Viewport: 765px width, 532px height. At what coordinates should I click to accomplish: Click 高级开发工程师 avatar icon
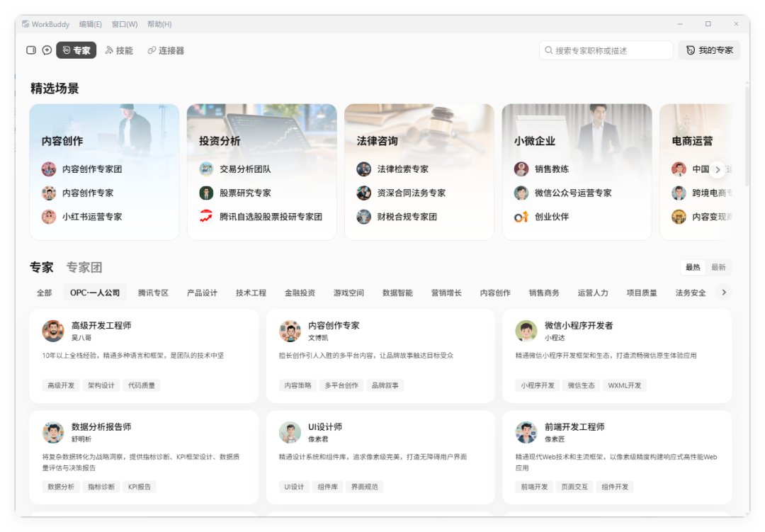click(52, 331)
